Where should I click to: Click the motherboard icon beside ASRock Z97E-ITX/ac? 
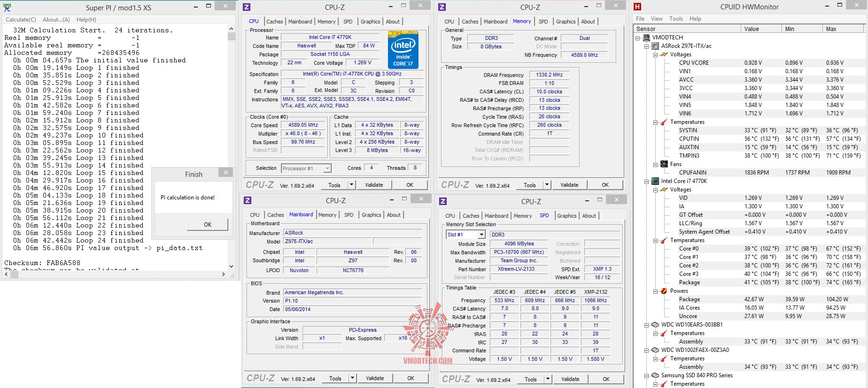coord(655,46)
